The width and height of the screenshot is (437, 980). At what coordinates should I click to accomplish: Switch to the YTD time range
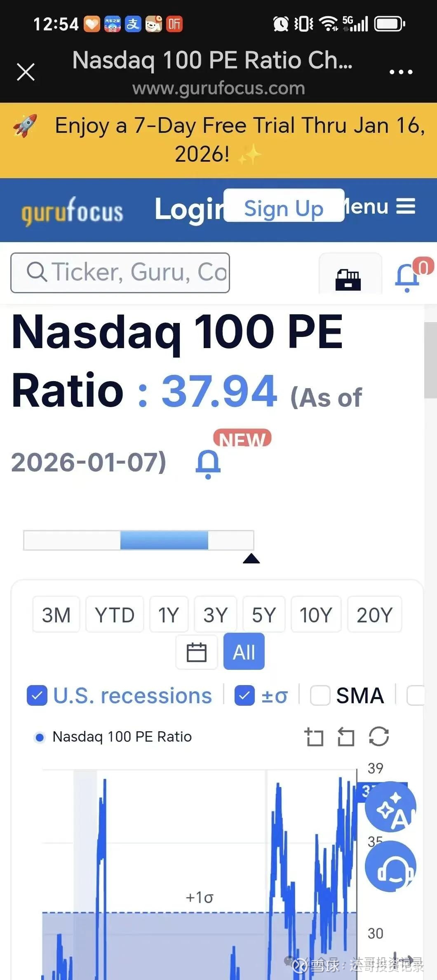coord(115,615)
